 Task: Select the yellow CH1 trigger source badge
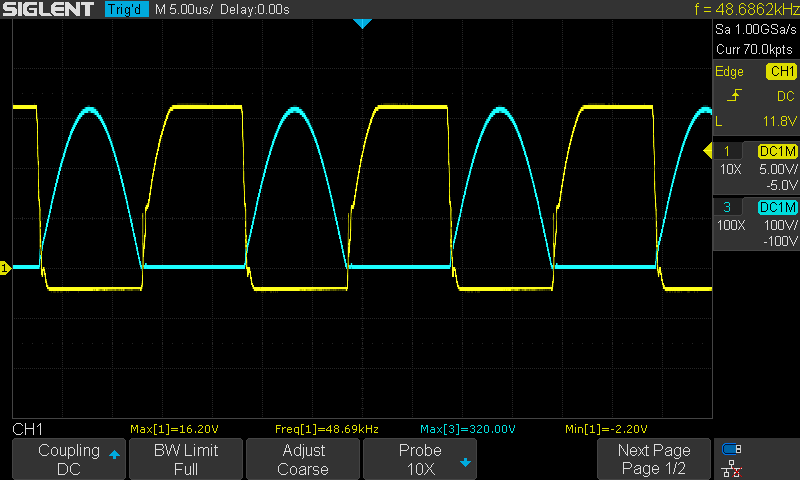click(781, 71)
